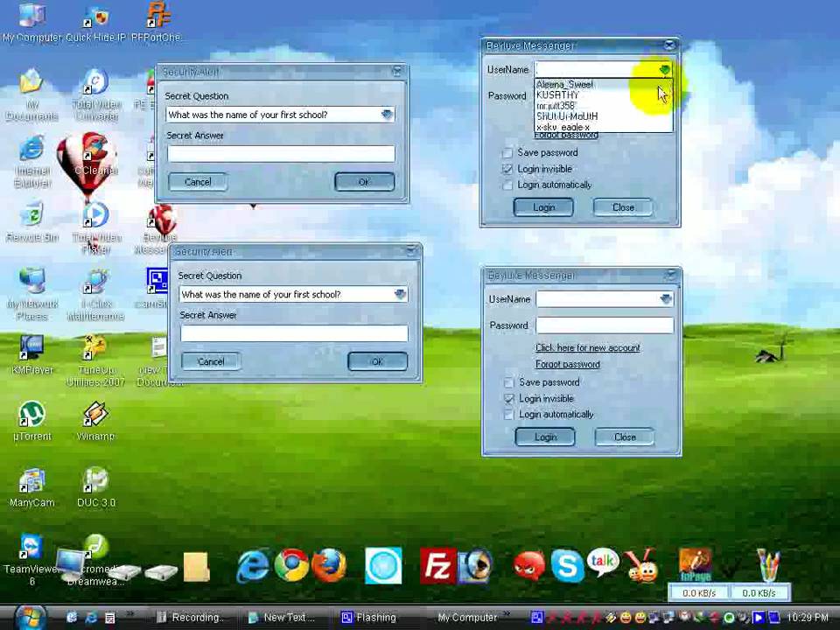
Task: Open TeamViewer 6 desktop shortcut
Action: pos(31,560)
